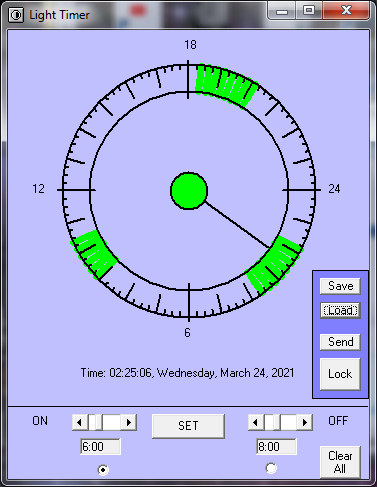The image size is (377, 487).
Task: Close the Light Timer window
Action: click(346, 11)
